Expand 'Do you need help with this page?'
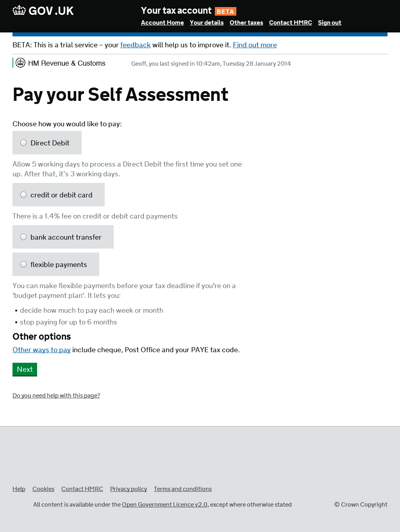The height and width of the screenshot is (532, 400). pos(56,396)
